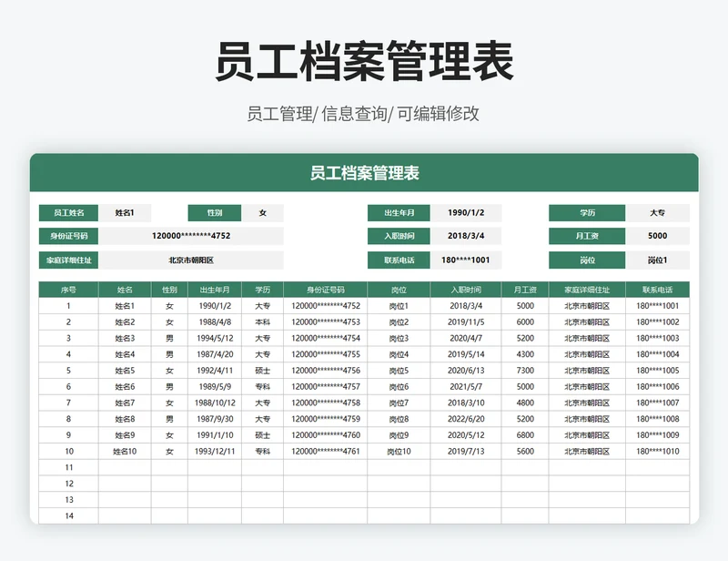
Task: Click phone cell 180****1002
Action: pos(657,322)
